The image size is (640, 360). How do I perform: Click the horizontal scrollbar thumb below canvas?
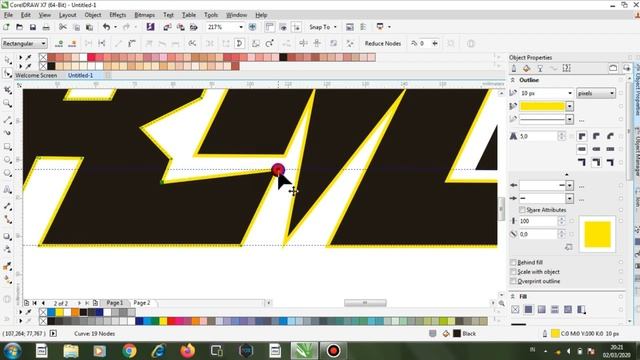pyautogui.click(x=365, y=303)
